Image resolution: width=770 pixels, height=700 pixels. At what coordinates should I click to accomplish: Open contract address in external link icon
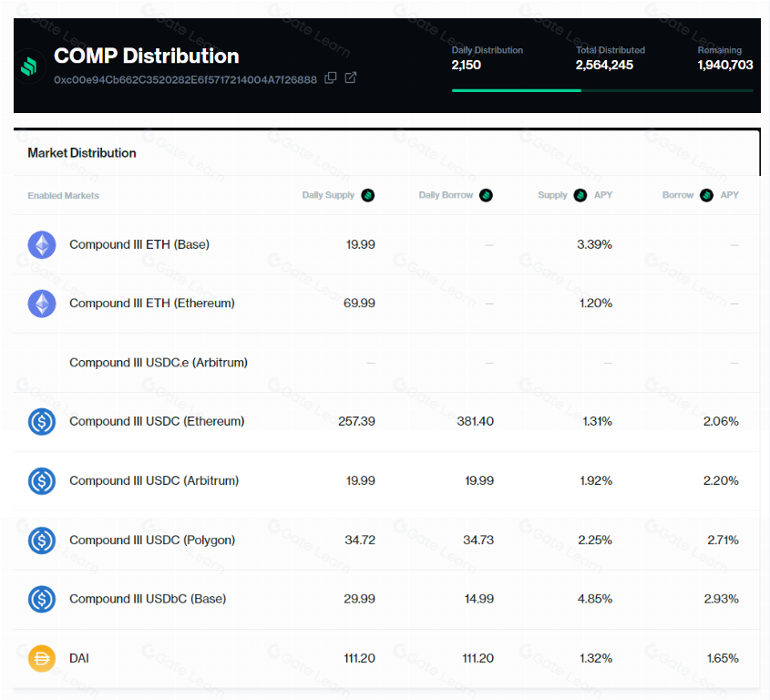tap(351, 77)
